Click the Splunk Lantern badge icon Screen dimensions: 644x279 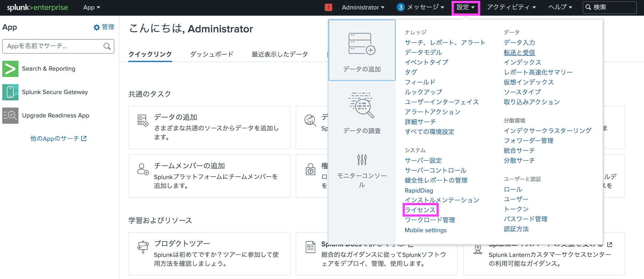tap(478, 249)
